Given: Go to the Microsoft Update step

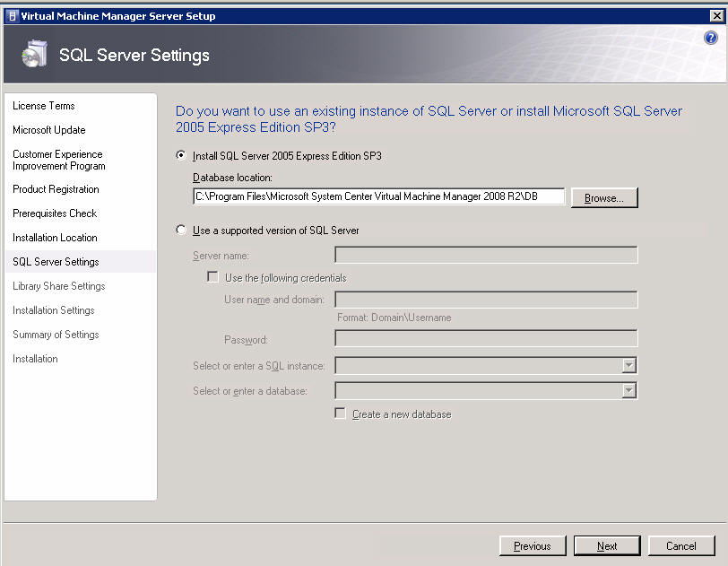Looking at the screenshot, I should click(49, 130).
